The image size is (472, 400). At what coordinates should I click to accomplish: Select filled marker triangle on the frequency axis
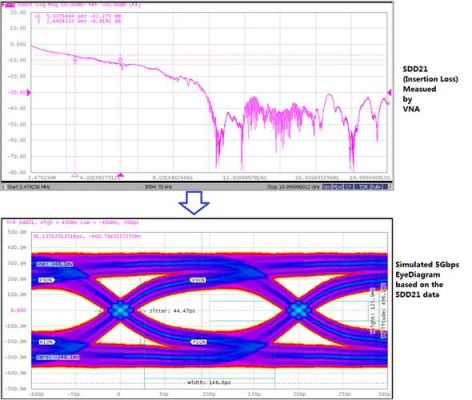121,175
